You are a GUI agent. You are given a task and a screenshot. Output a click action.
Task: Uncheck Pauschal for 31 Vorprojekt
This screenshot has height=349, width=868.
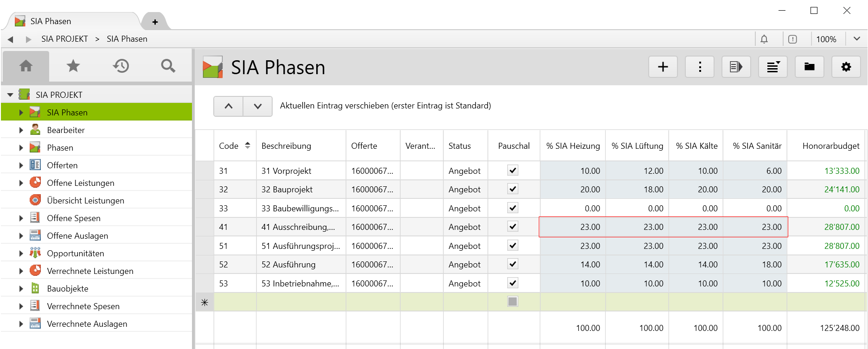coord(512,171)
